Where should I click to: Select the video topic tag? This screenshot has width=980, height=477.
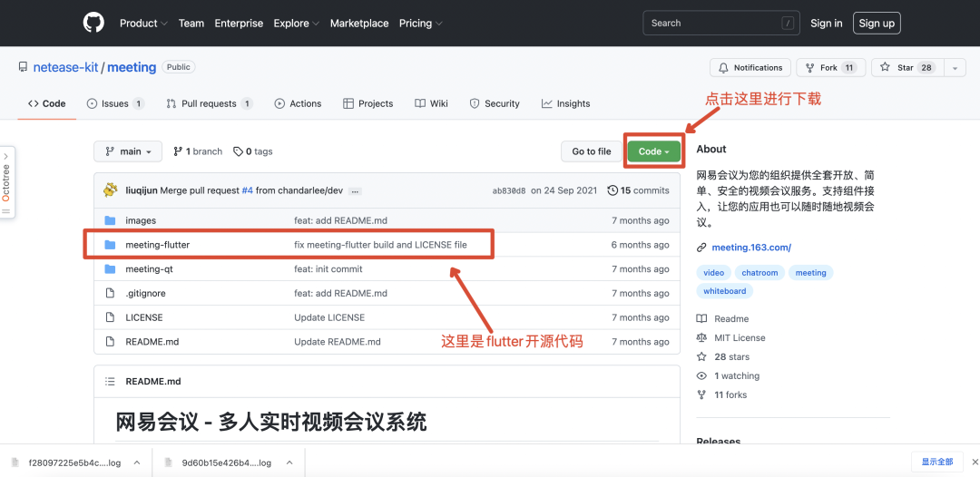[714, 273]
